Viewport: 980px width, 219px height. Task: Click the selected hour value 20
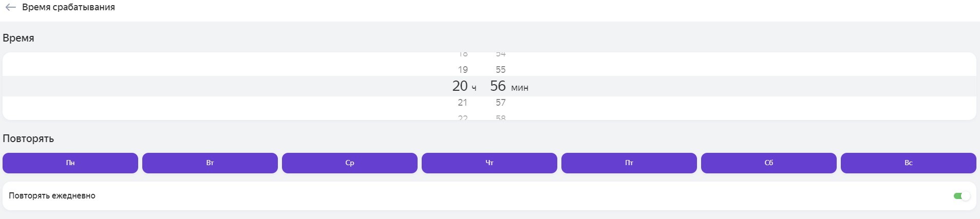[460, 86]
